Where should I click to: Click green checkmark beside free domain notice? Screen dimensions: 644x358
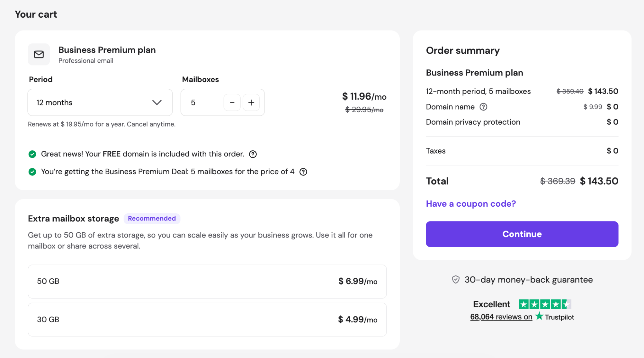(x=32, y=154)
